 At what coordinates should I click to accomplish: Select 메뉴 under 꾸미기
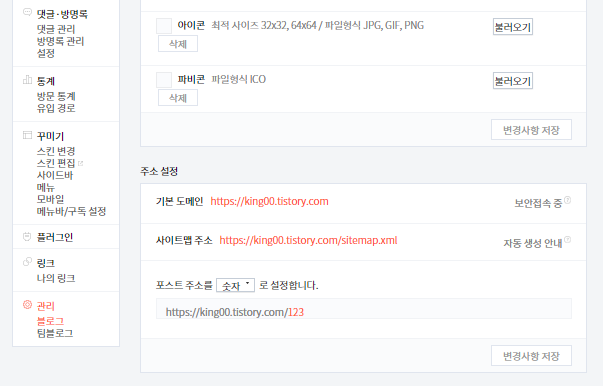tap(46, 187)
